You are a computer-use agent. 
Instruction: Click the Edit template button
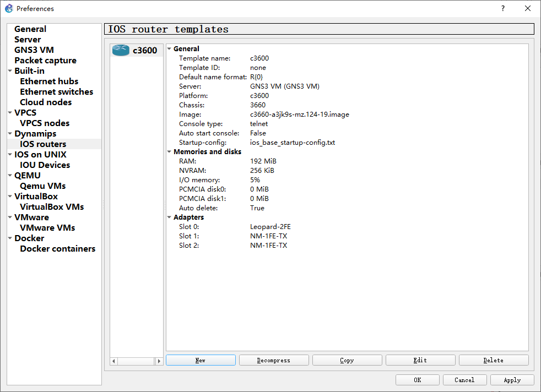point(420,360)
